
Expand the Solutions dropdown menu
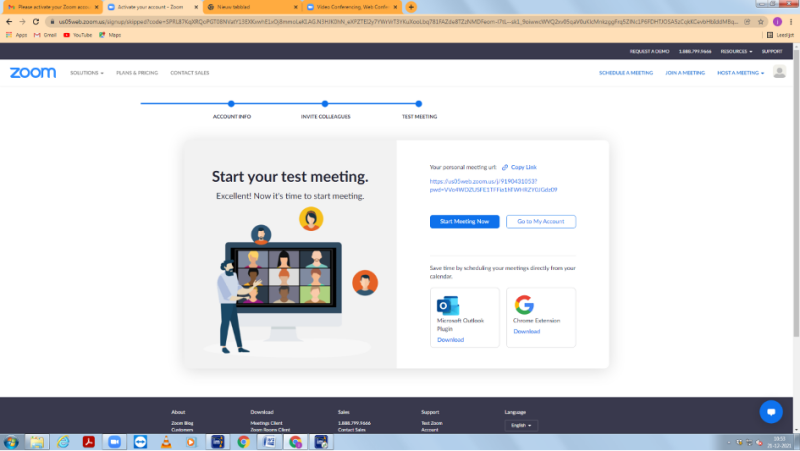[87, 73]
